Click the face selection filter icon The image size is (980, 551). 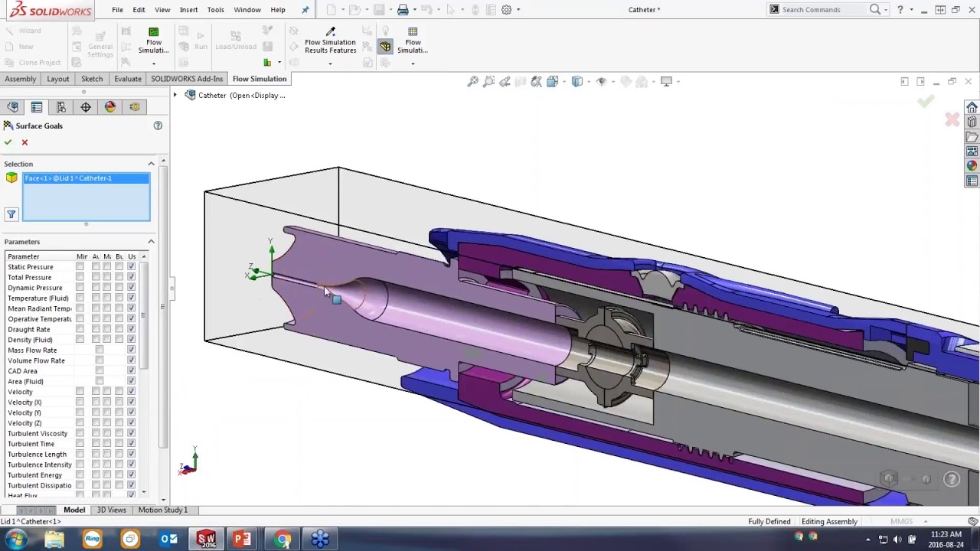[11, 215]
